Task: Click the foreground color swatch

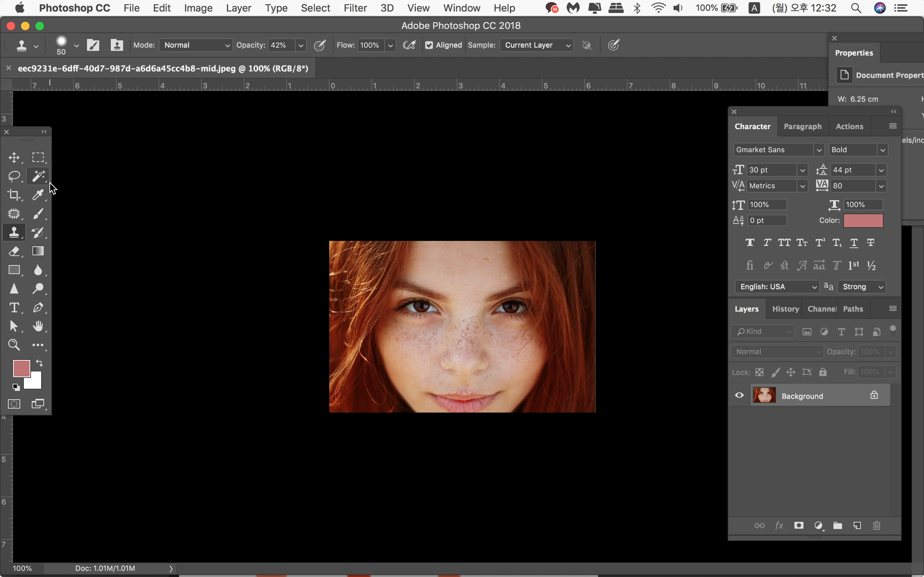Action: tap(21, 368)
